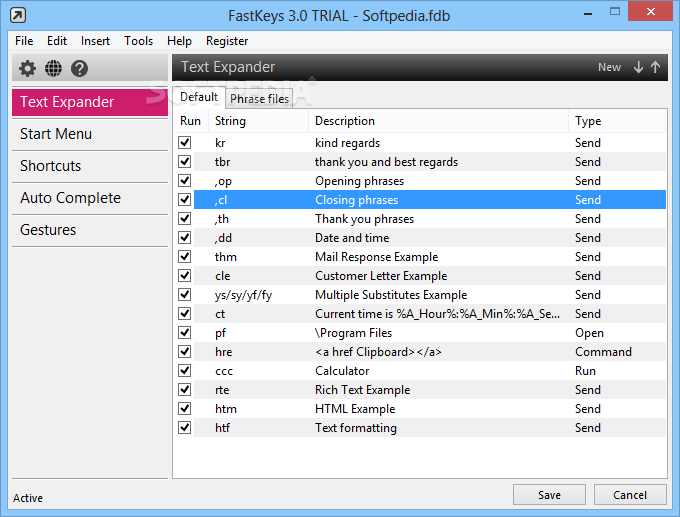Toggle the hre row checkbox
The image size is (680, 517).
point(185,351)
